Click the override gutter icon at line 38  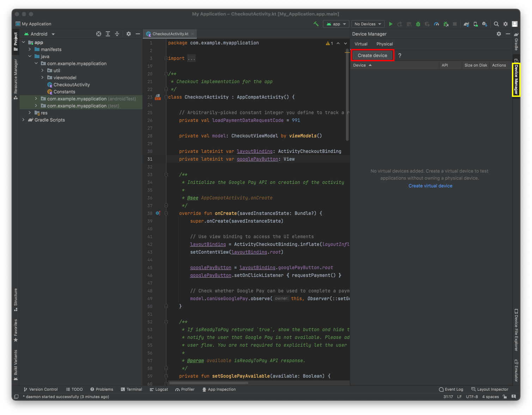click(158, 213)
